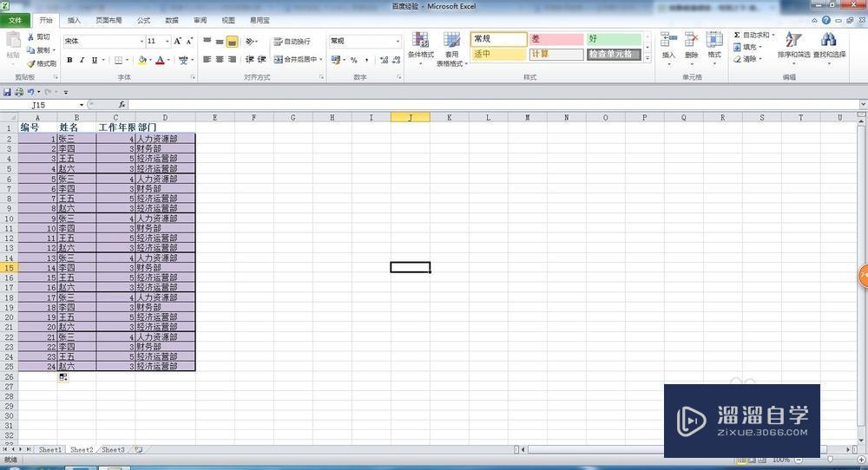868x470 pixels.
Task: Click the Name Box showing J15
Action: [40, 105]
